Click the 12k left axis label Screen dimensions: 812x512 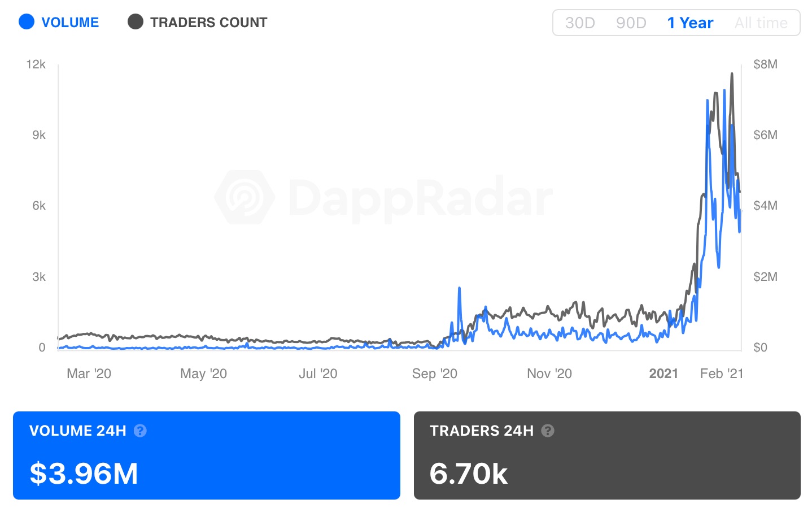point(36,64)
